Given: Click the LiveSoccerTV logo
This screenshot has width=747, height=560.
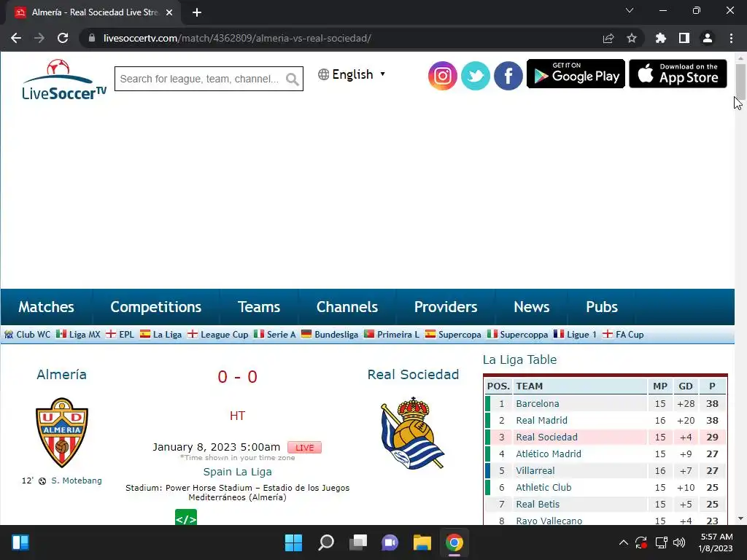Looking at the screenshot, I should pos(64,80).
